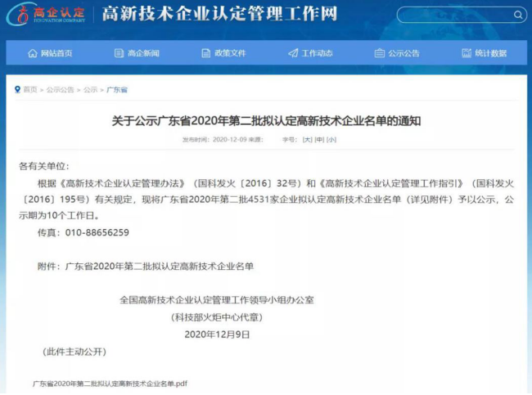Open the 工作动态 navigation menu
The width and height of the screenshot is (532, 395).
point(317,53)
